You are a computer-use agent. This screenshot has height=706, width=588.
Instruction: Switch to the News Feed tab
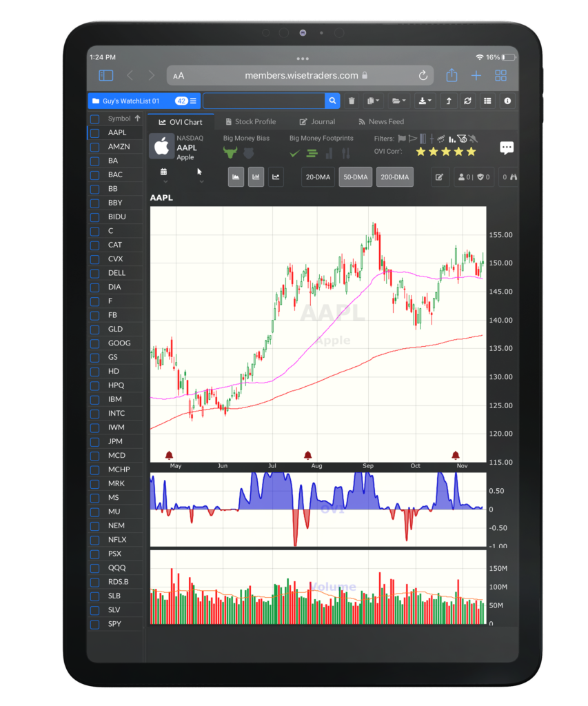(381, 121)
